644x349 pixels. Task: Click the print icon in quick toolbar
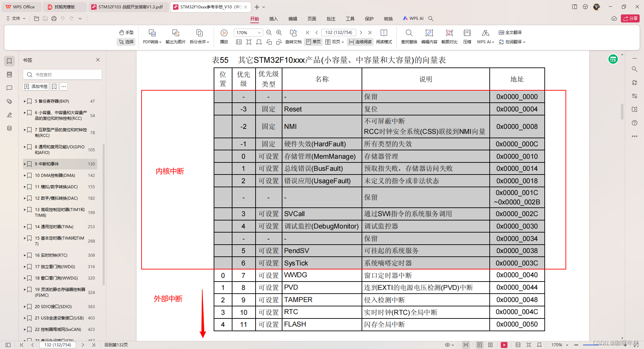point(54,18)
